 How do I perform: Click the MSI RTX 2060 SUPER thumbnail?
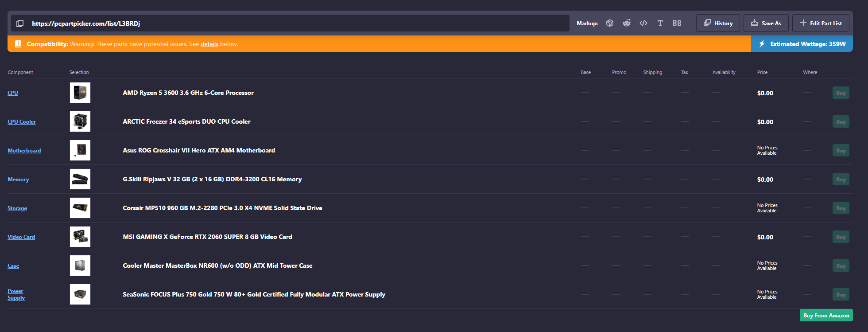80,237
